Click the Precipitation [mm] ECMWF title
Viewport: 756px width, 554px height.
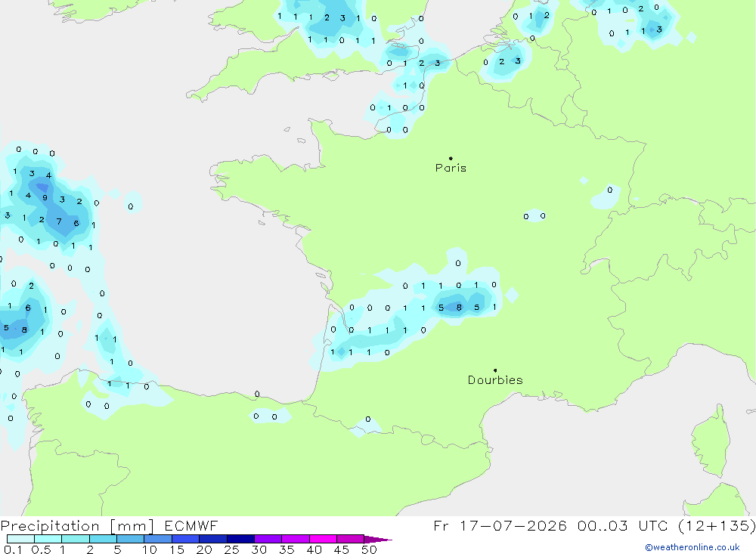pyautogui.click(x=110, y=525)
